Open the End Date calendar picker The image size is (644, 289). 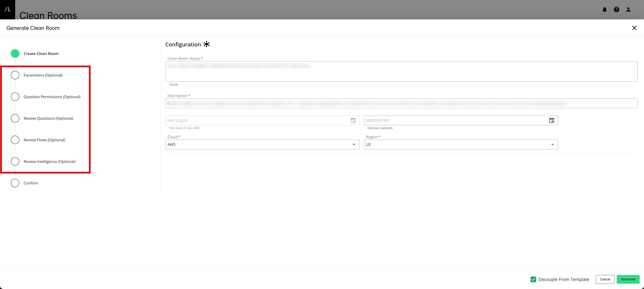coord(552,120)
